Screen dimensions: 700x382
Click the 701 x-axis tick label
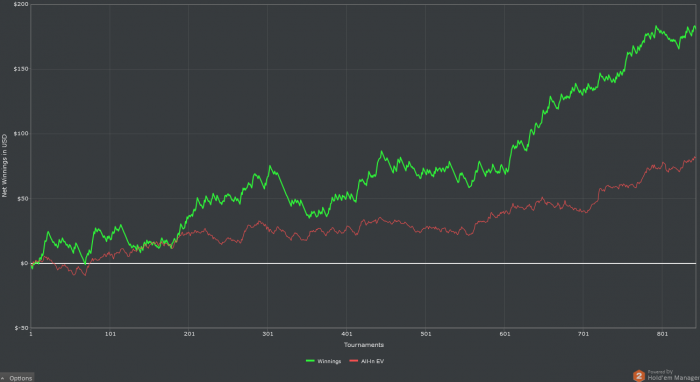click(x=583, y=334)
